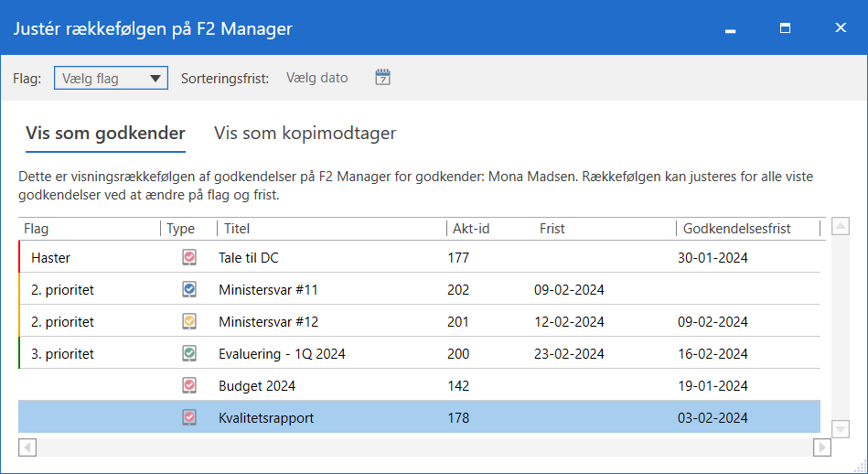The width and height of the screenshot is (868, 474).
Task: Maximize the F2 Manager dialog window
Action: pyautogui.click(x=785, y=28)
